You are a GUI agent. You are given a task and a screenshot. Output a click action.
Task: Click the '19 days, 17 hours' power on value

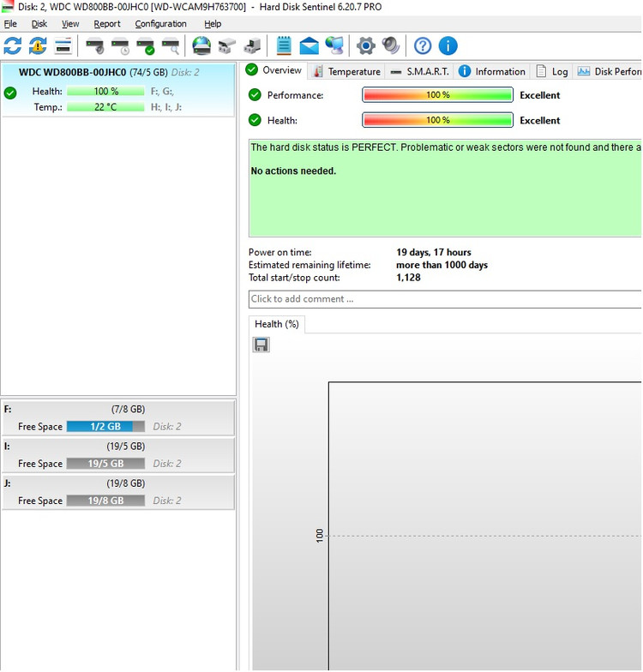434,252
